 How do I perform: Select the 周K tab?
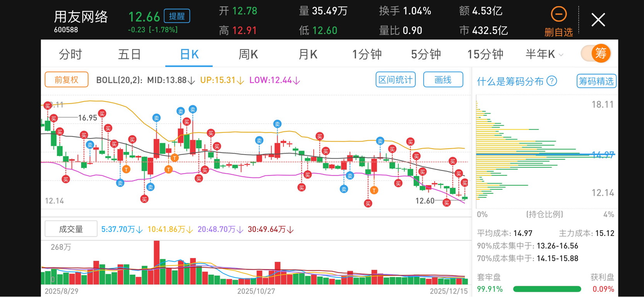[x=248, y=54]
